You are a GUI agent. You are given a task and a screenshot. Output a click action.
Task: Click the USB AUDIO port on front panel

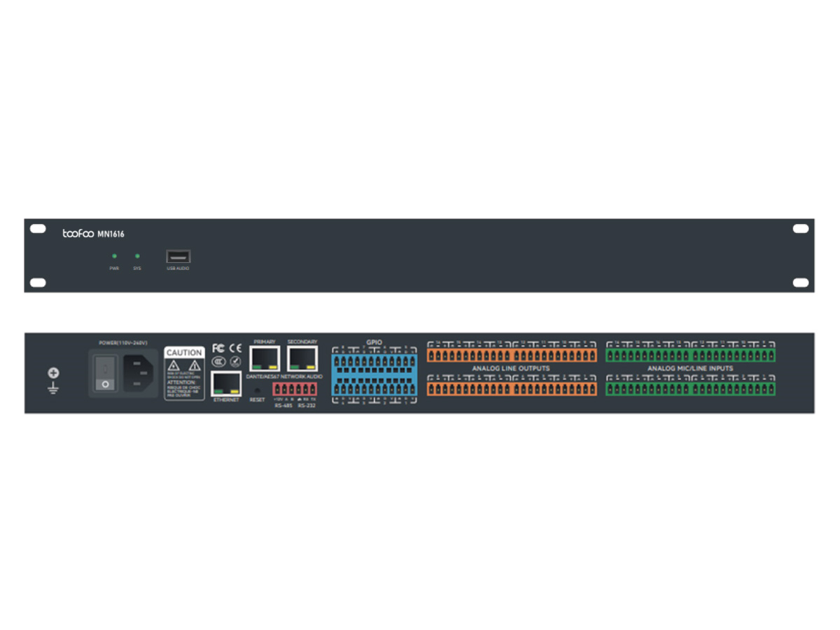tap(178, 256)
